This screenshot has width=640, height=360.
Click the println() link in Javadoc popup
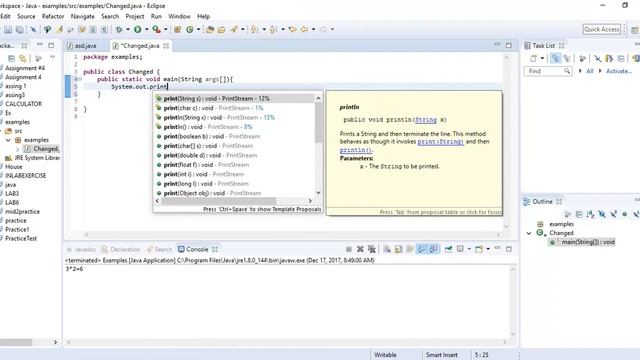(x=356, y=150)
